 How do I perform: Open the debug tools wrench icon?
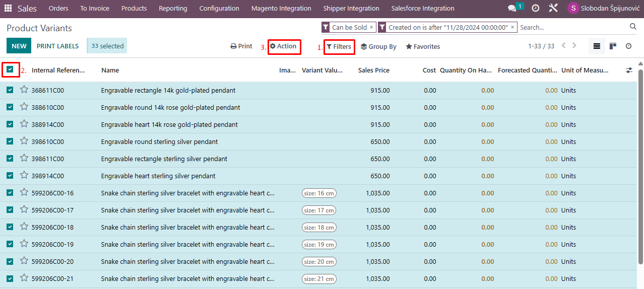(x=553, y=9)
